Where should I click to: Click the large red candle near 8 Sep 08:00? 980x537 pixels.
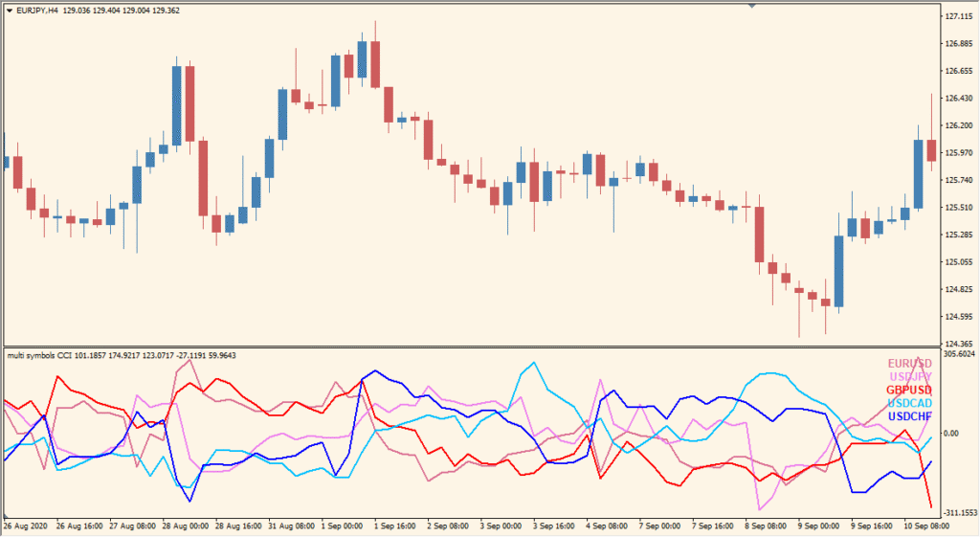click(759, 235)
